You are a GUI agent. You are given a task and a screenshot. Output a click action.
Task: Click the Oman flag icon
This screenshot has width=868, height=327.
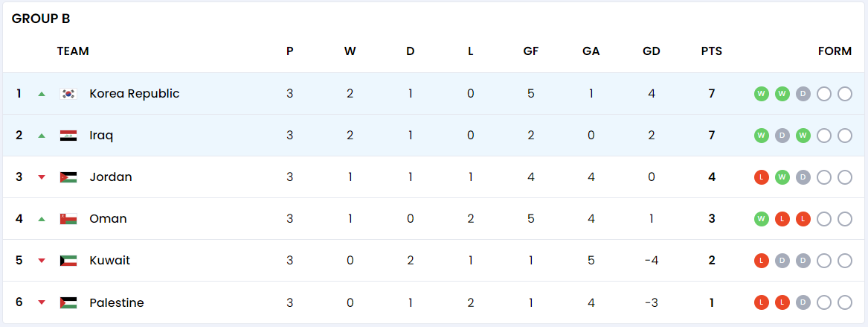(68, 219)
